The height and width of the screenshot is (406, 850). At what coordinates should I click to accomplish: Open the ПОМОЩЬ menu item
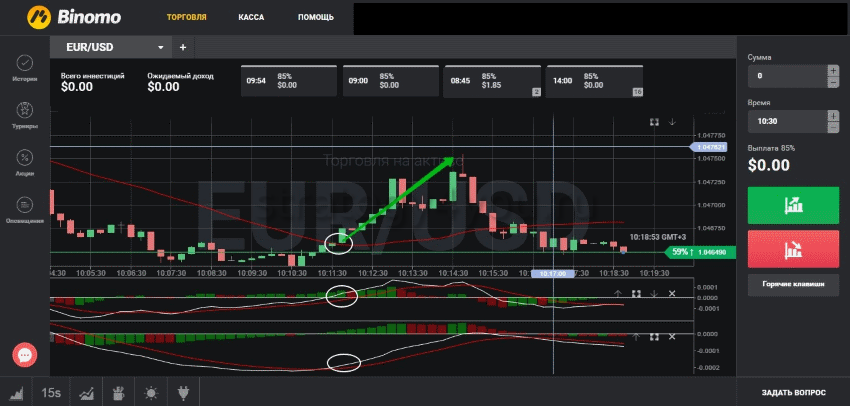[x=315, y=18]
